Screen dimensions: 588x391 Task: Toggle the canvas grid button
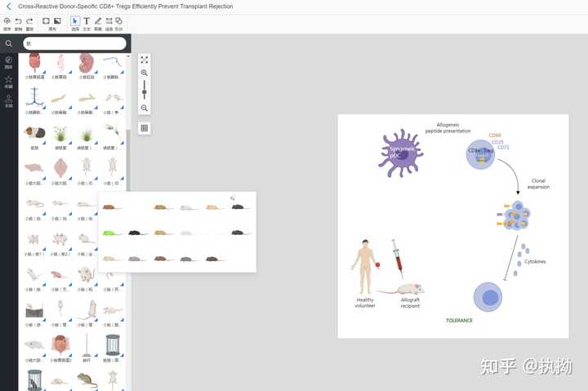coord(145,128)
